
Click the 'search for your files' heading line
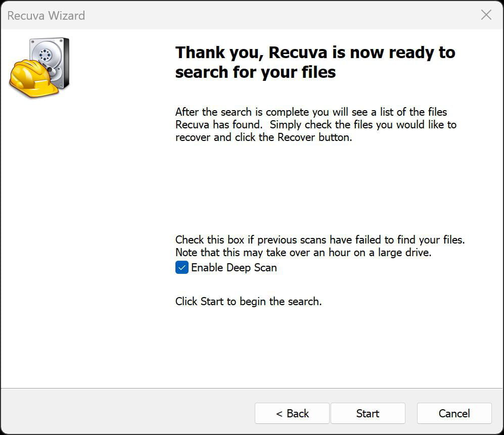[x=255, y=72]
